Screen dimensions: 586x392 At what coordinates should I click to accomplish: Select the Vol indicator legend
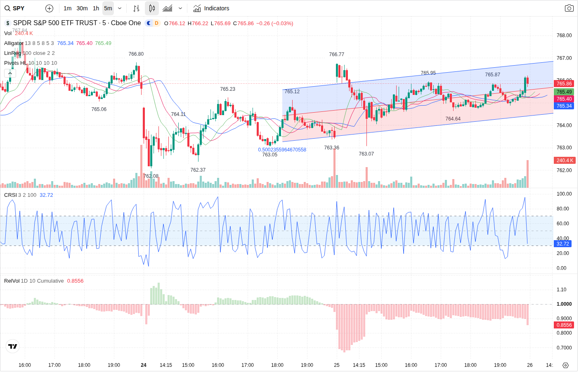coord(8,33)
